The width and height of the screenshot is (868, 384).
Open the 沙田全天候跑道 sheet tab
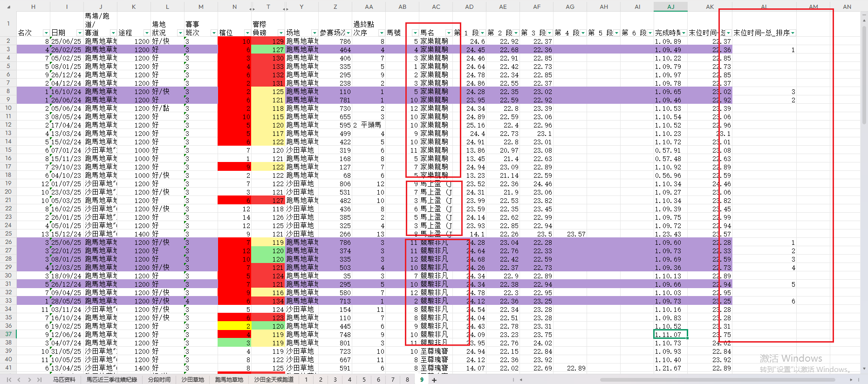pos(274,380)
